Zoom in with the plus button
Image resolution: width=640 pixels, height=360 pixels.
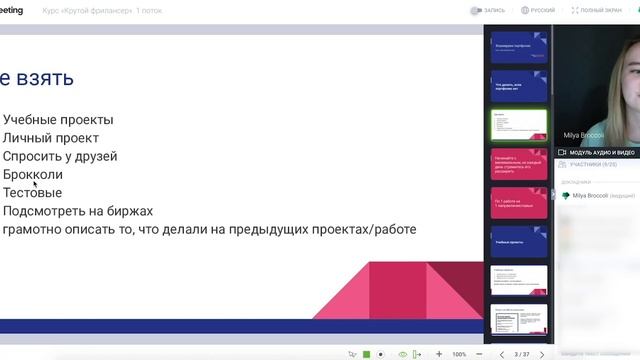[439, 354]
